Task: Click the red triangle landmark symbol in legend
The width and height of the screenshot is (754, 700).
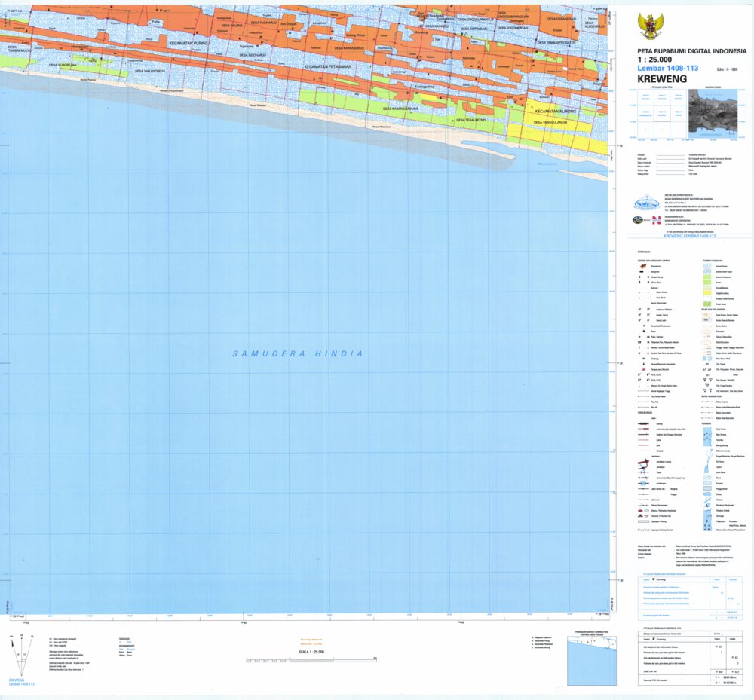Action: tap(644, 369)
